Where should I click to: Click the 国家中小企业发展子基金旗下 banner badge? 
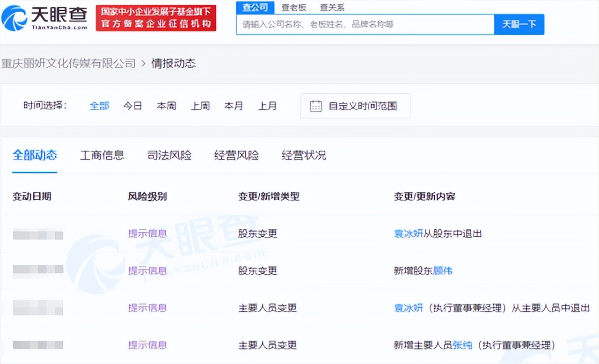tap(156, 18)
